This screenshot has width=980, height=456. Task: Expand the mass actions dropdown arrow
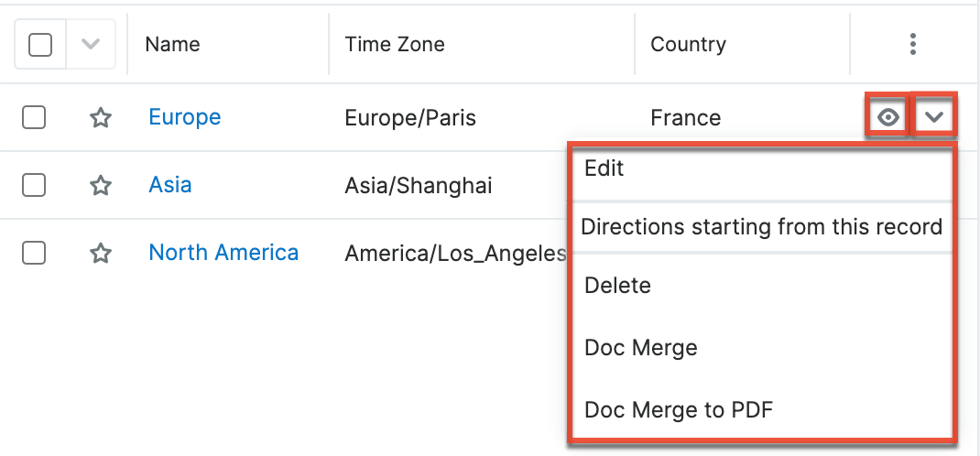pyautogui.click(x=91, y=44)
